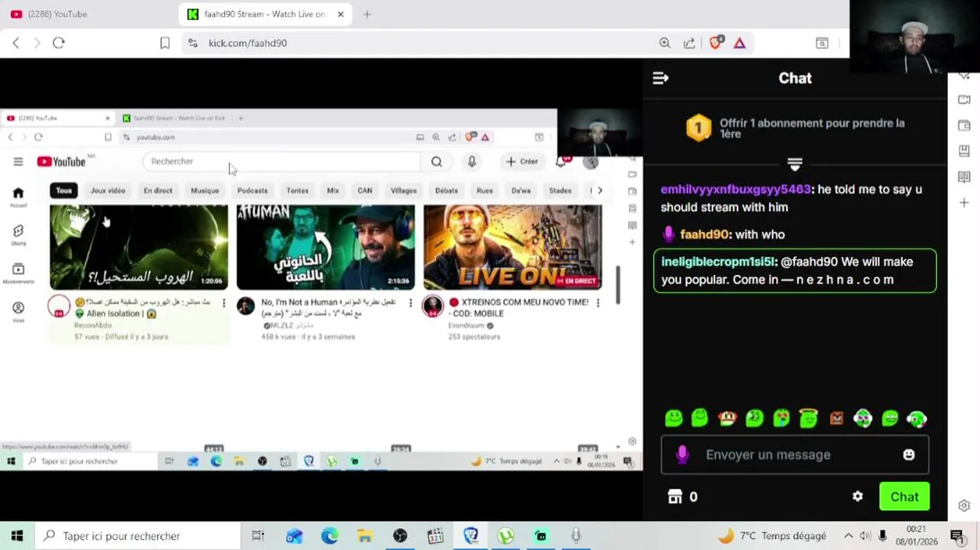This screenshot has height=550, width=980.
Task: Select the En direct filter chip
Action: (x=158, y=190)
